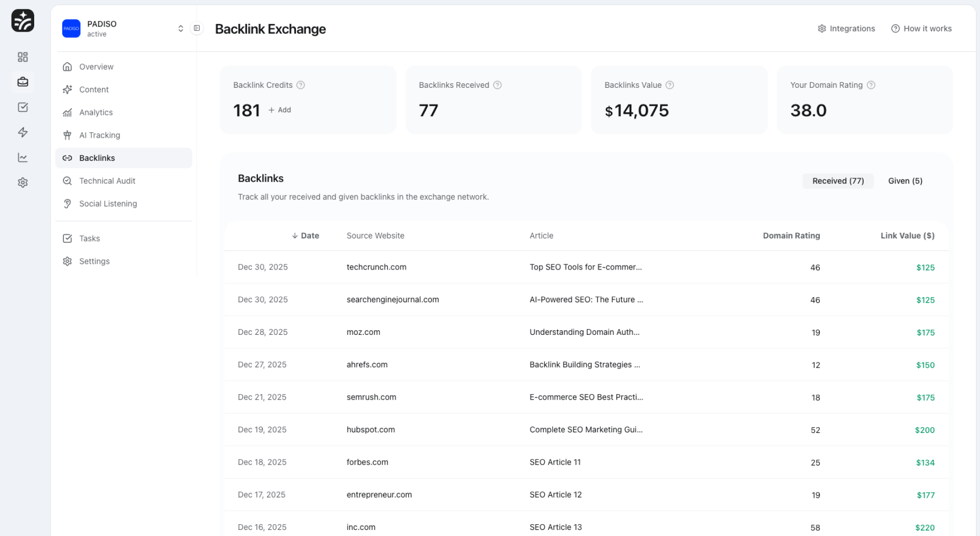980x536 pixels.
Task: Open AI Tracking in the sidebar
Action: [x=100, y=135]
